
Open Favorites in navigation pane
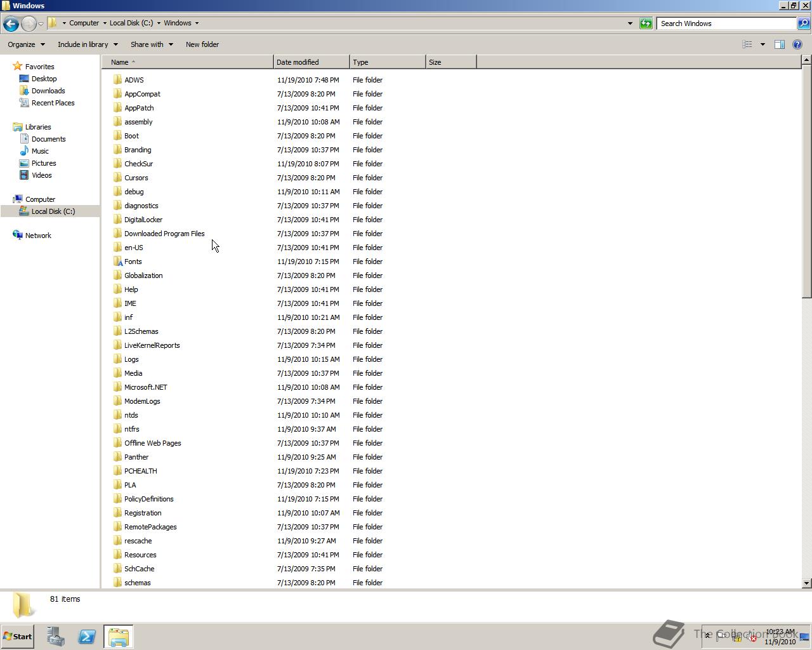39,67
